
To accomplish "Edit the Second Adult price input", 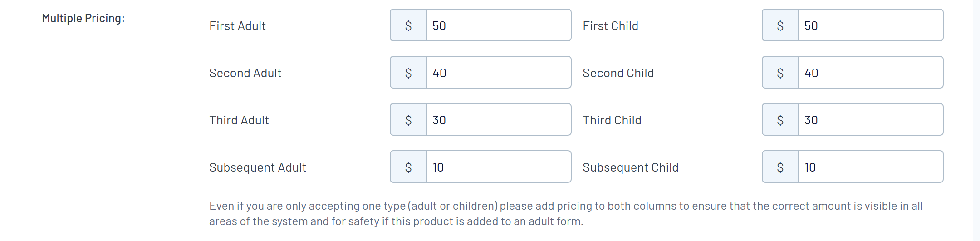I will [x=498, y=73].
